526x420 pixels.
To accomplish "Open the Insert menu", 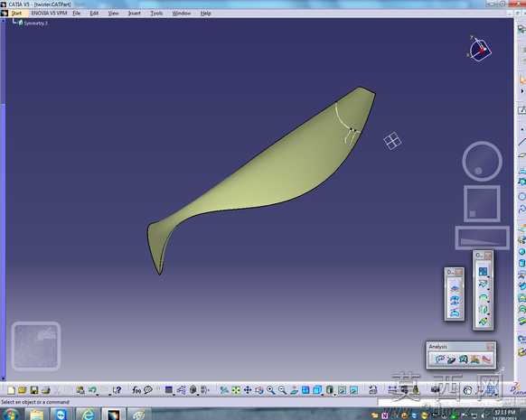I will pyautogui.click(x=134, y=13).
